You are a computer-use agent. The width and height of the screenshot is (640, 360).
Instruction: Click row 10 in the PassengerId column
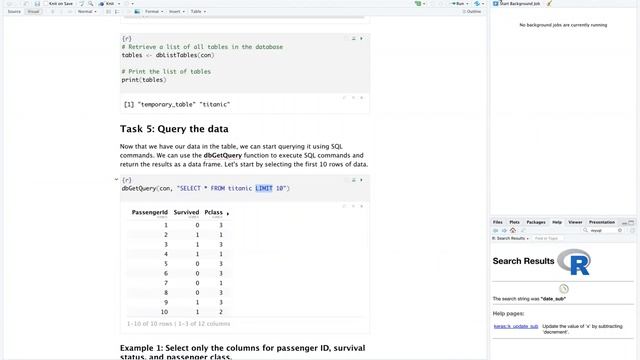[164, 312]
